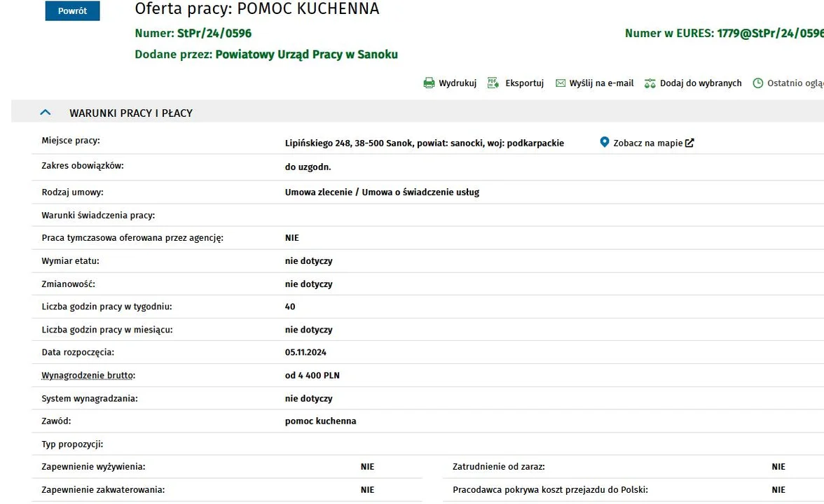Choose the Wyślij na e-mail link

601,83
